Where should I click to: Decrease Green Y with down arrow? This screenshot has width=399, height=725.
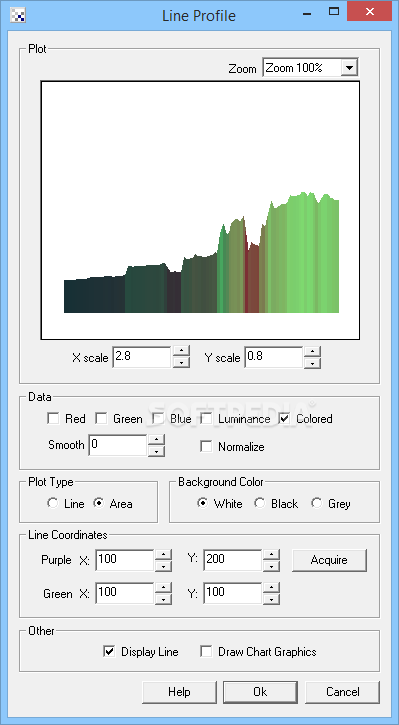(271, 599)
